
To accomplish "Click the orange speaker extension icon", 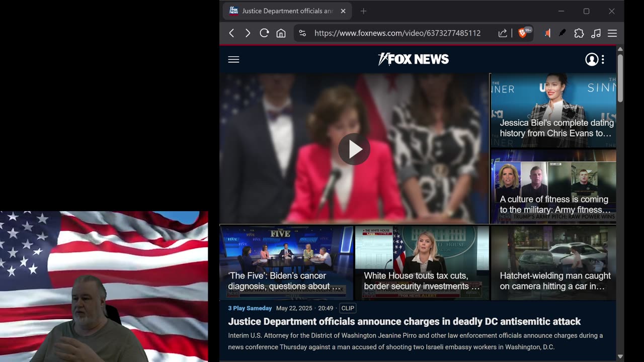I will click(x=547, y=33).
